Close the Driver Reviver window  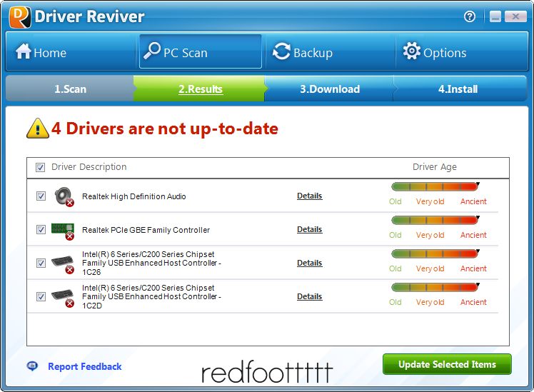(515, 16)
